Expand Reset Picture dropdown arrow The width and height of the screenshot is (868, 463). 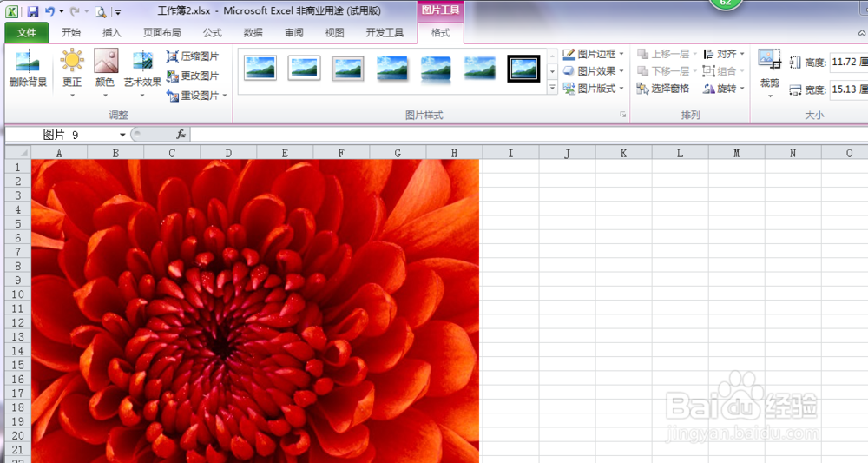coord(225,96)
